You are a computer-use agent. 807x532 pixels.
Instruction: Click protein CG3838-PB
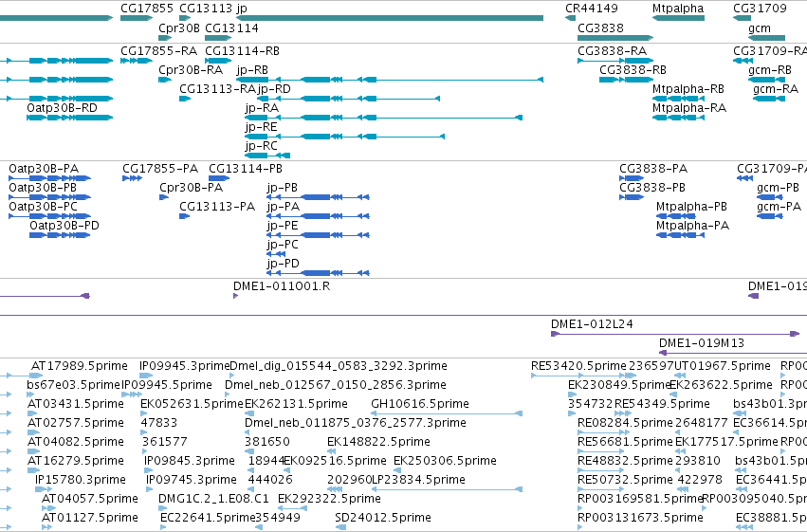point(652,188)
